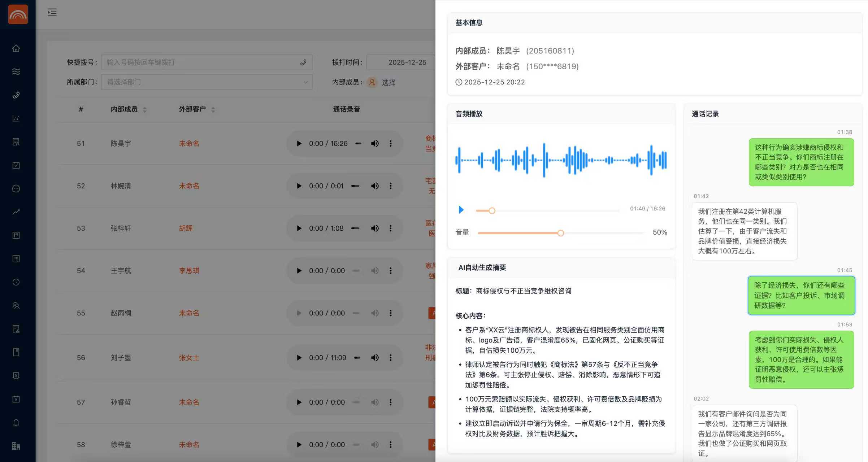868x462 pixels.
Task: Click dial phone icon in quick dial field
Action: (x=303, y=62)
